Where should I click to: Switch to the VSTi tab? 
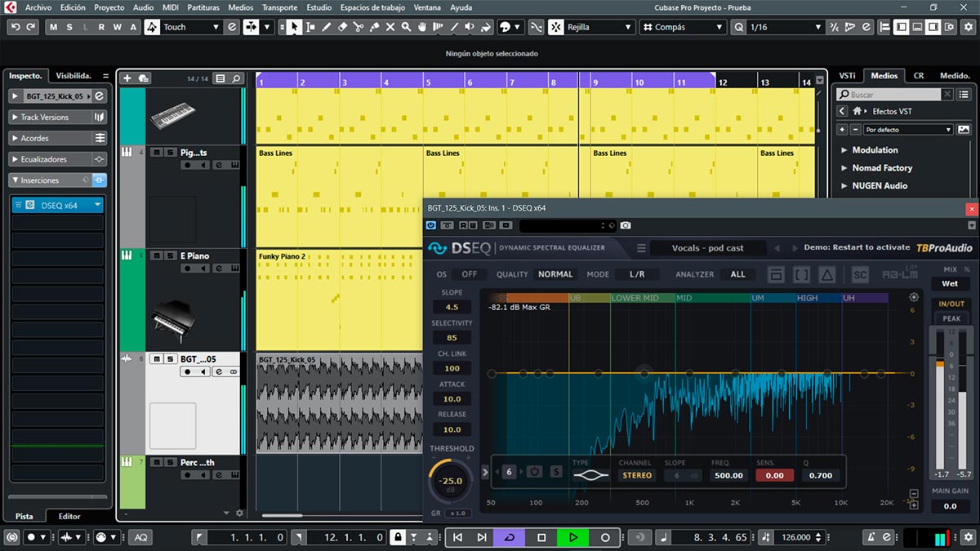(x=847, y=76)
